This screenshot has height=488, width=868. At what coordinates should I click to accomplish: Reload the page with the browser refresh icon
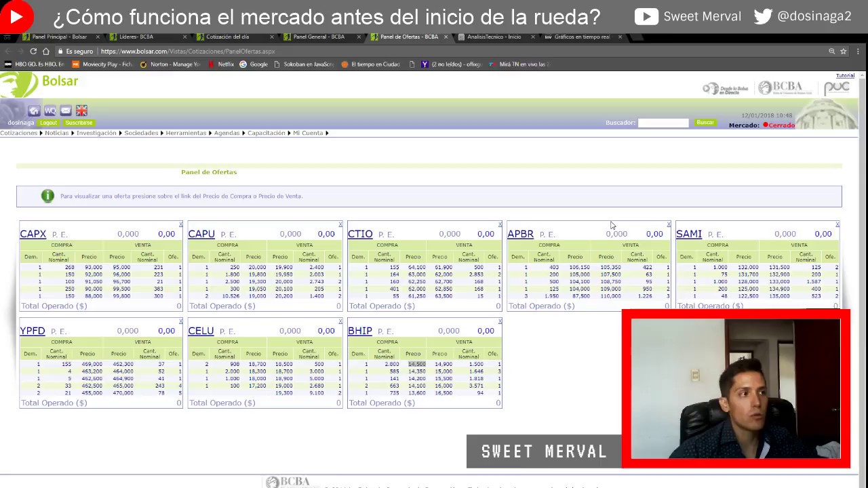tap(33, 51)
